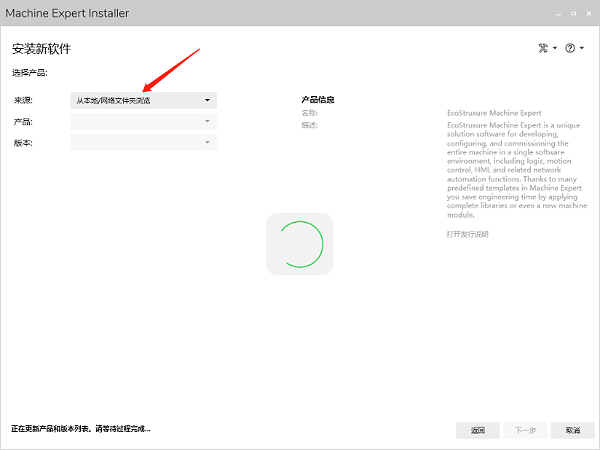600x450 pixels.
Task: Click the EcoStruxure Machine Expert name text
Action: coord(494,113)
